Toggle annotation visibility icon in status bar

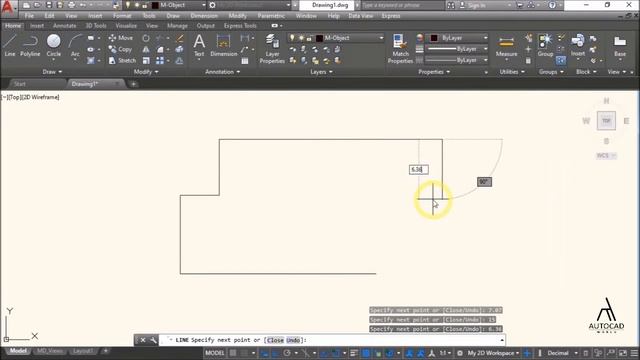point(409,353)
